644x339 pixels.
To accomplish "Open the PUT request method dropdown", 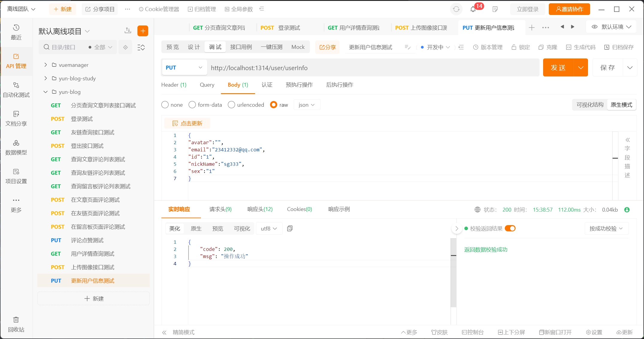I will pos(184,68).
